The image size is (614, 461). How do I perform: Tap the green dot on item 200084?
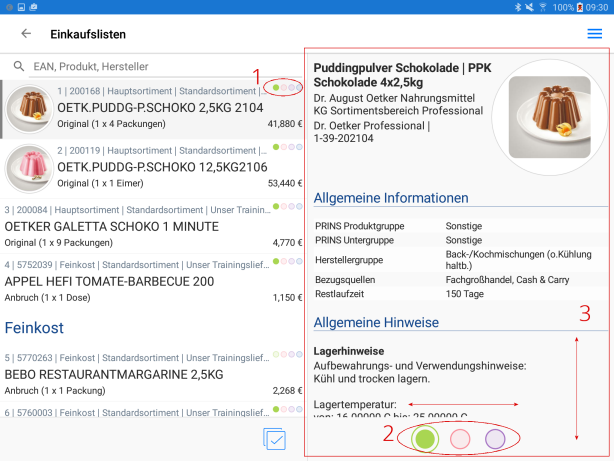pos(276,206)
